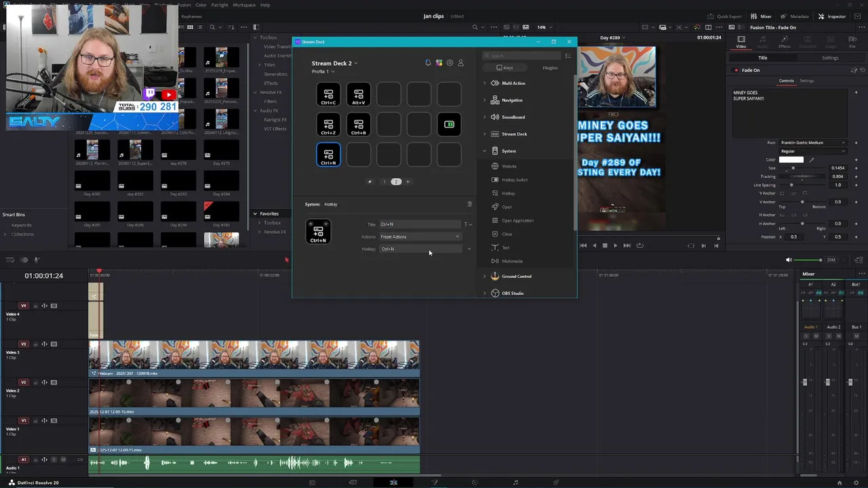This screenshot has width=868, height=488.
Task: Disable the Video 2 track clip view
Action: (54, 382)
